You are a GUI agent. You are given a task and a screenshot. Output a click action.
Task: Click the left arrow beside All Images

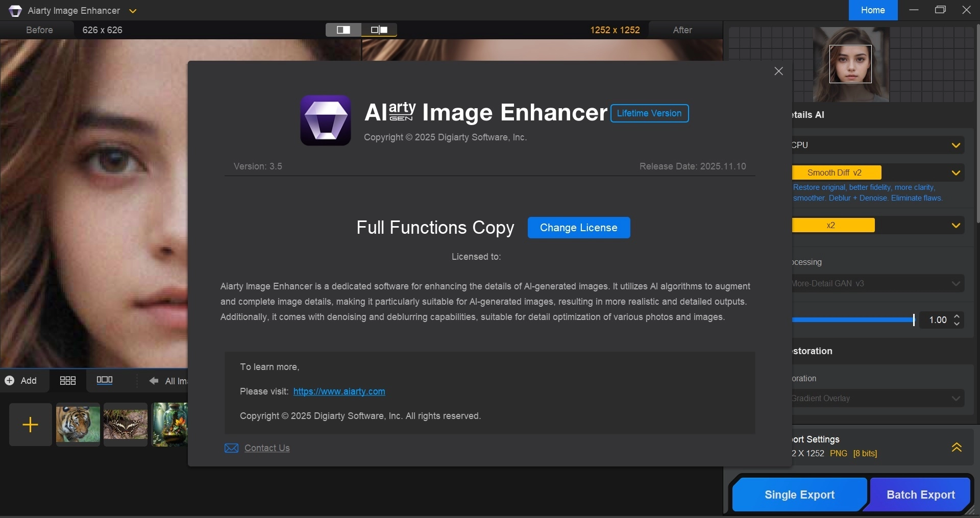pos(154,381)
